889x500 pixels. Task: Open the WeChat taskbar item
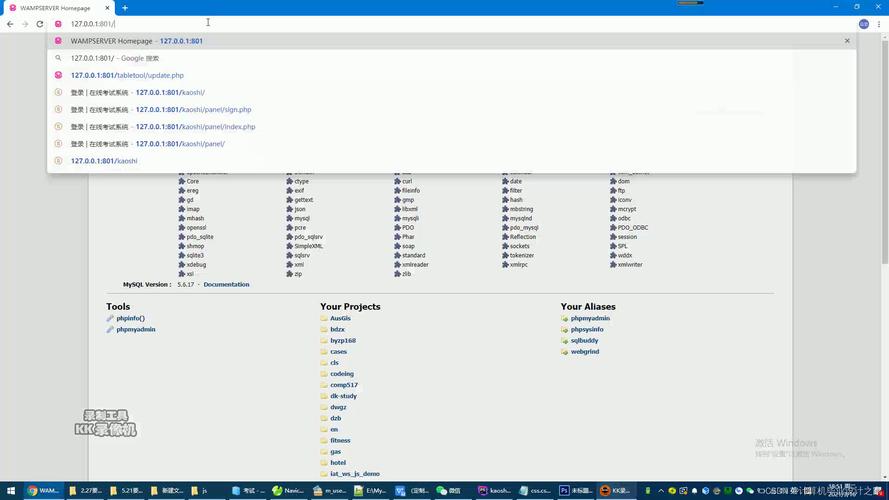[x=448, y=490]
